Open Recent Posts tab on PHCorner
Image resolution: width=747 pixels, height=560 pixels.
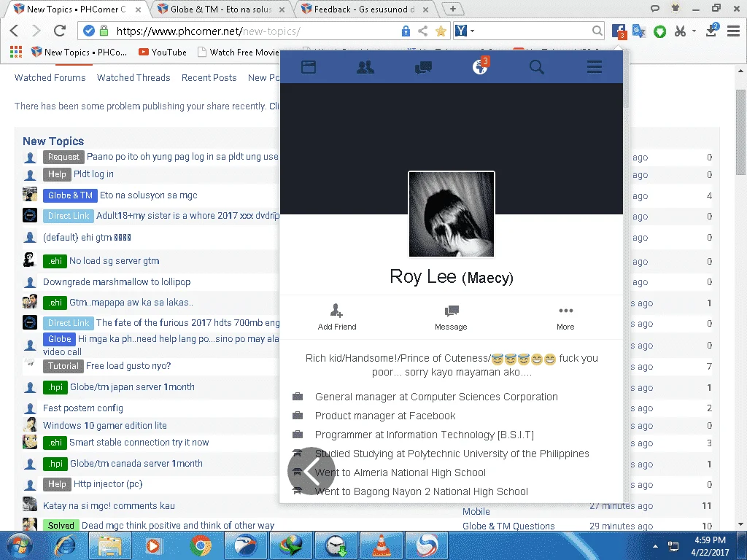209,77
